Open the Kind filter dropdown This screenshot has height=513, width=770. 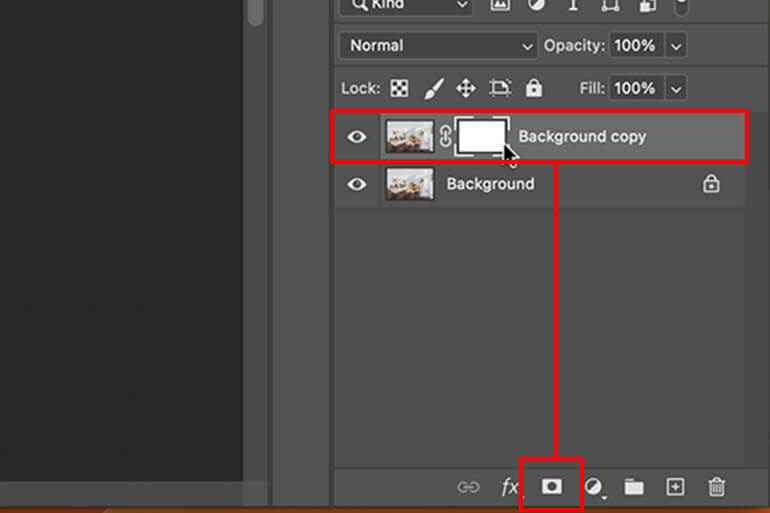tap(406, 6)
